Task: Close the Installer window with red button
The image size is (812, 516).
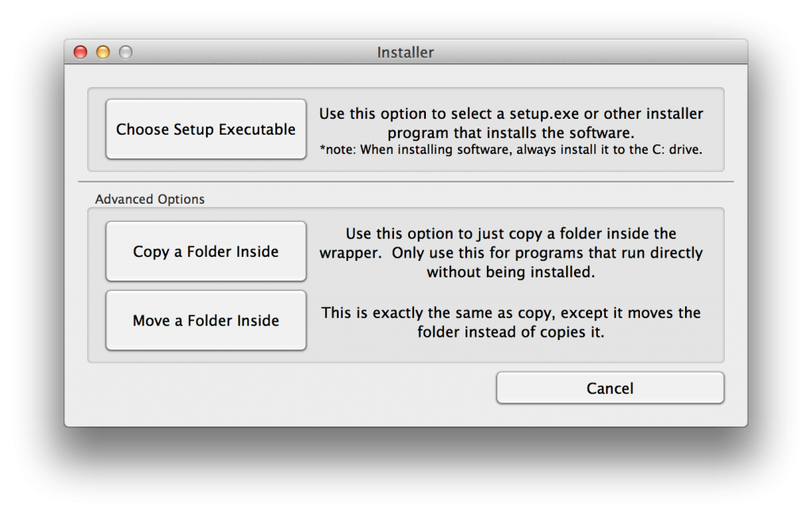Action: [x=80, y=52]
